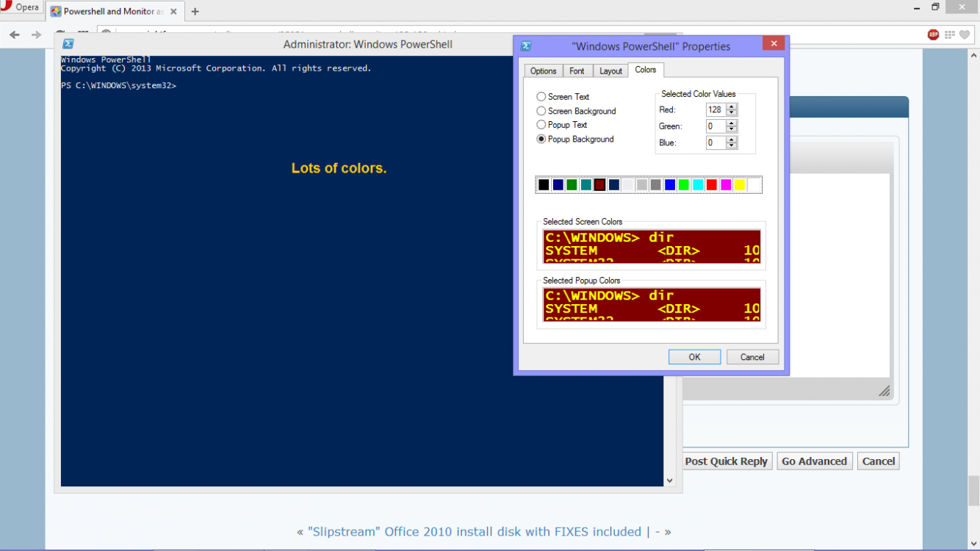980x551 pixels.
Task: Switch to the Options tab
Action: (x=544, y=71)
